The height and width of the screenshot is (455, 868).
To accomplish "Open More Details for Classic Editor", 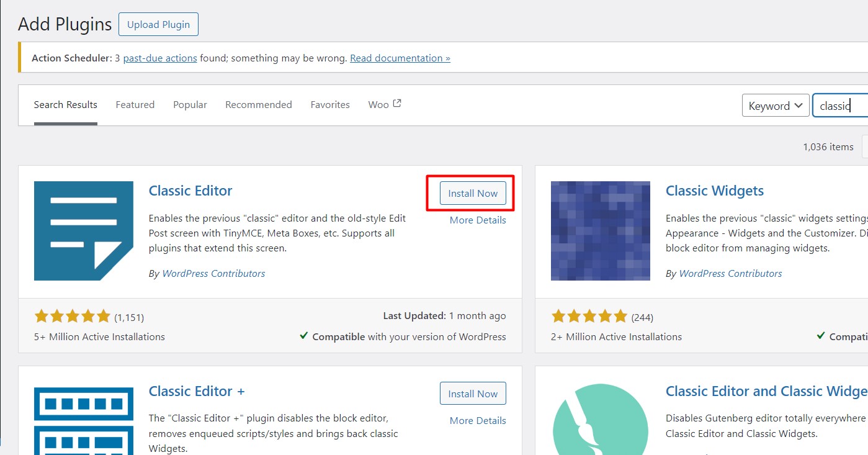I will (478, 220).
